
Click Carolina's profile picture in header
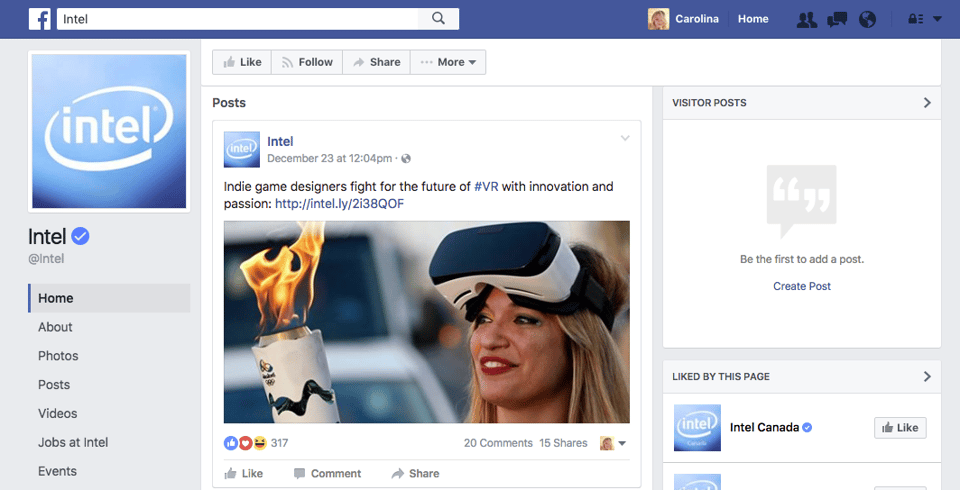[x=658, y=19]
